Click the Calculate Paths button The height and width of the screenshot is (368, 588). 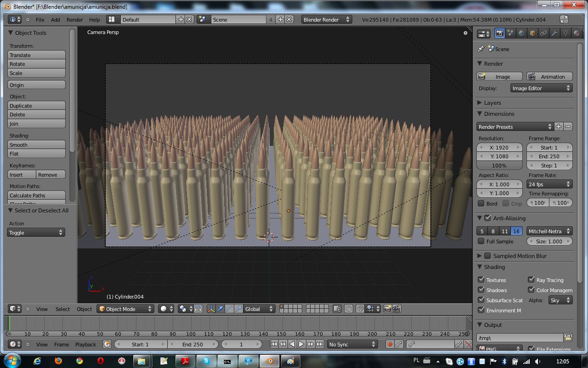click(x=37, y=195)
